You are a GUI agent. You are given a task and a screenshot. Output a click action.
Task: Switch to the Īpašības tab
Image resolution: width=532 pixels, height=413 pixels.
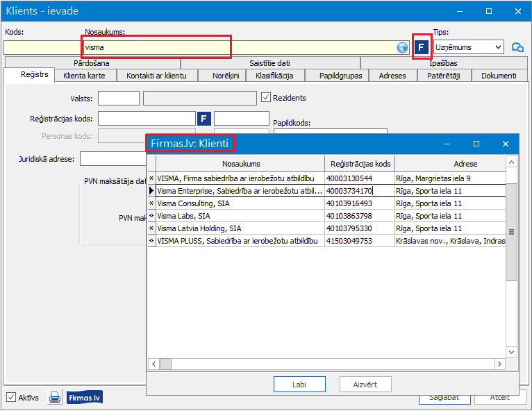point(443,63)
